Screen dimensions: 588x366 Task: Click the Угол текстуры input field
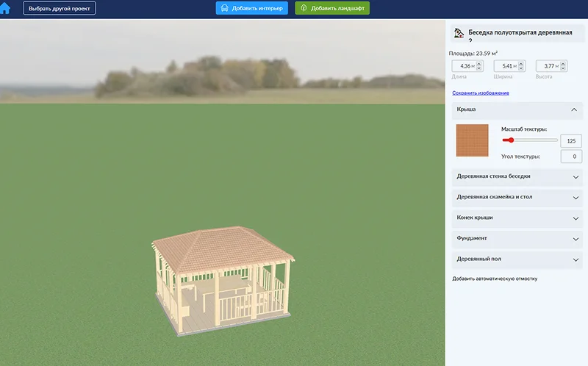(x=570, y=157)
